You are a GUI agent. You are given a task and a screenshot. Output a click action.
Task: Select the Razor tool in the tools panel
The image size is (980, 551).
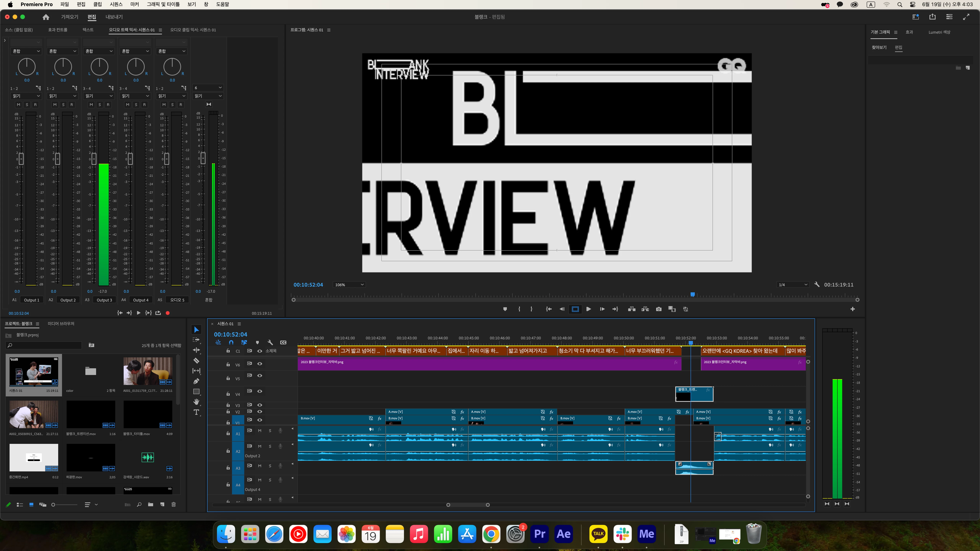(x=196, y=360)
